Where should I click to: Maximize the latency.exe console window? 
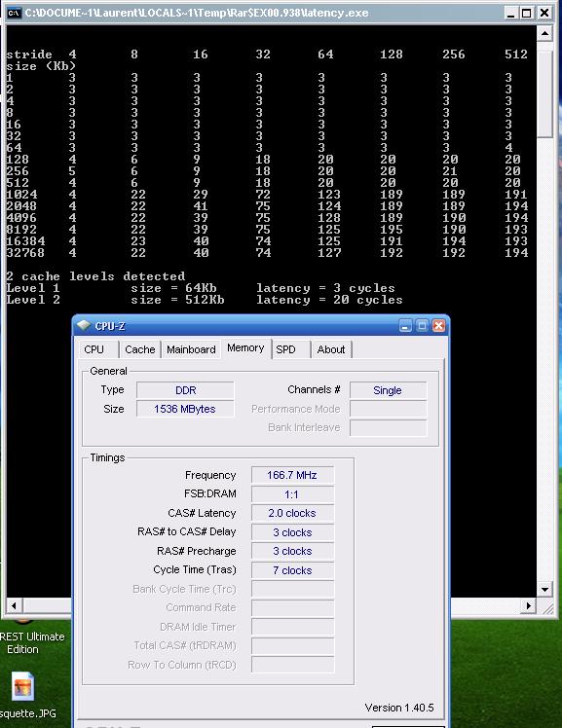tap(526, 13)
